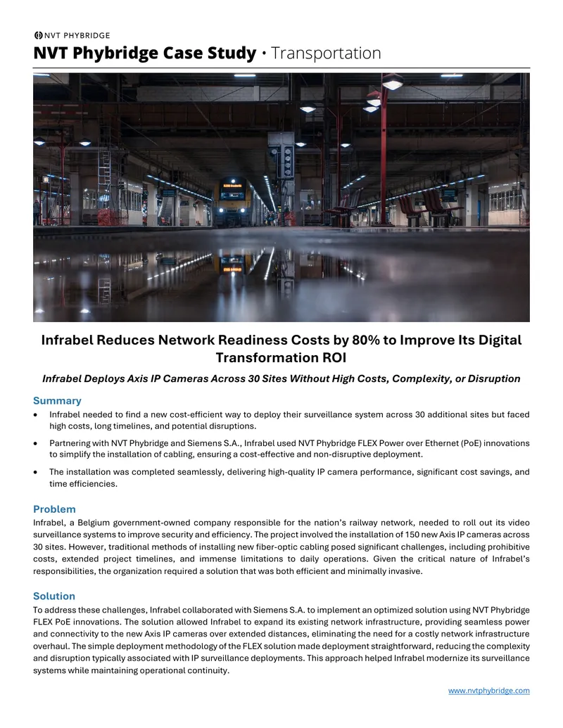
Task: Click the train station photo
Action: point(281,198)
